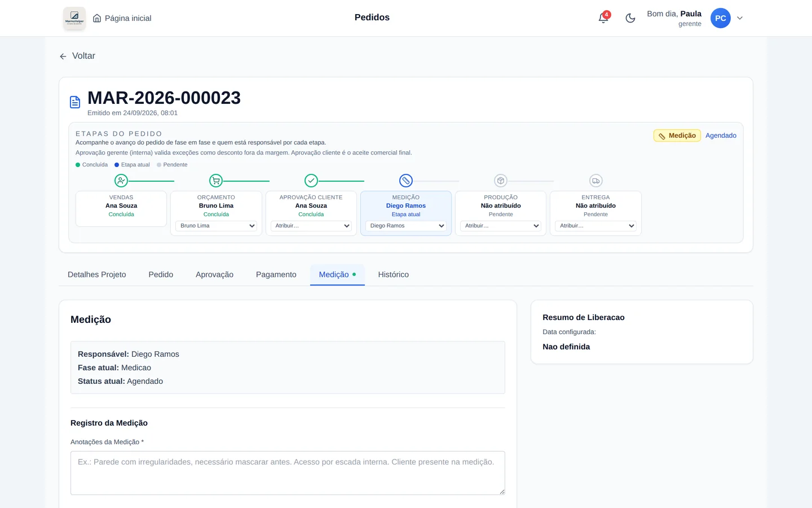Open notifications bell icon
The height and width of the screenshot is (508, 812).
[603, 18]
